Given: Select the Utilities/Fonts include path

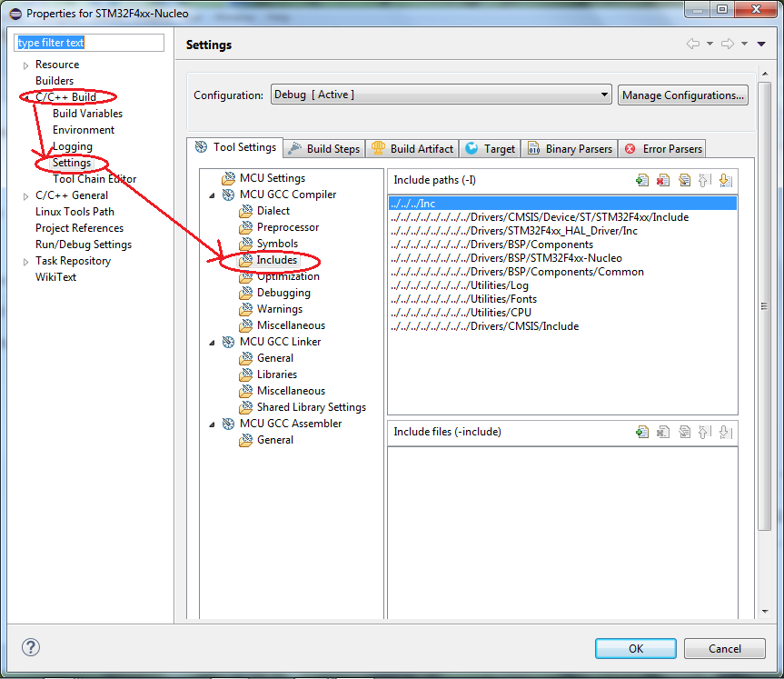Looking at the screenshot, I should (x=562, y=299).
